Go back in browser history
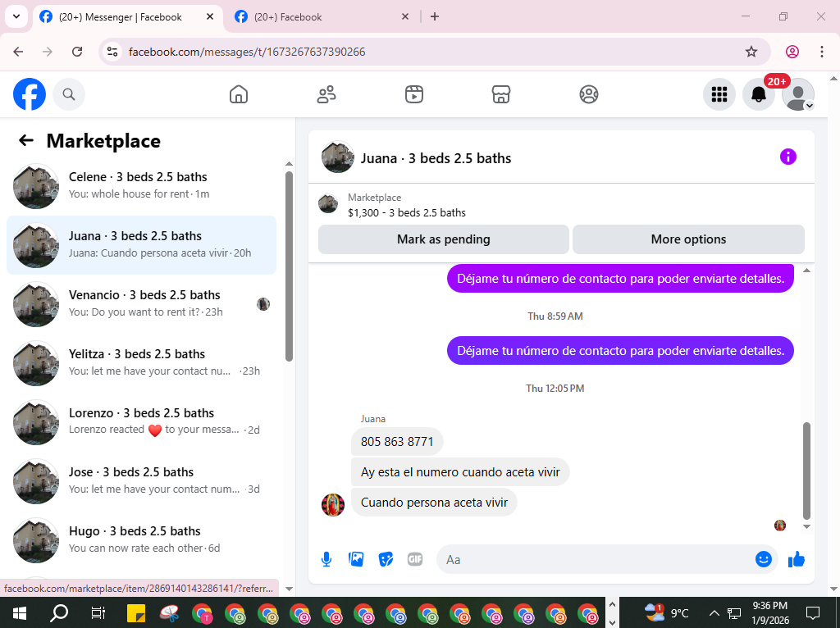The image size is (840, 628). point(18,52)
